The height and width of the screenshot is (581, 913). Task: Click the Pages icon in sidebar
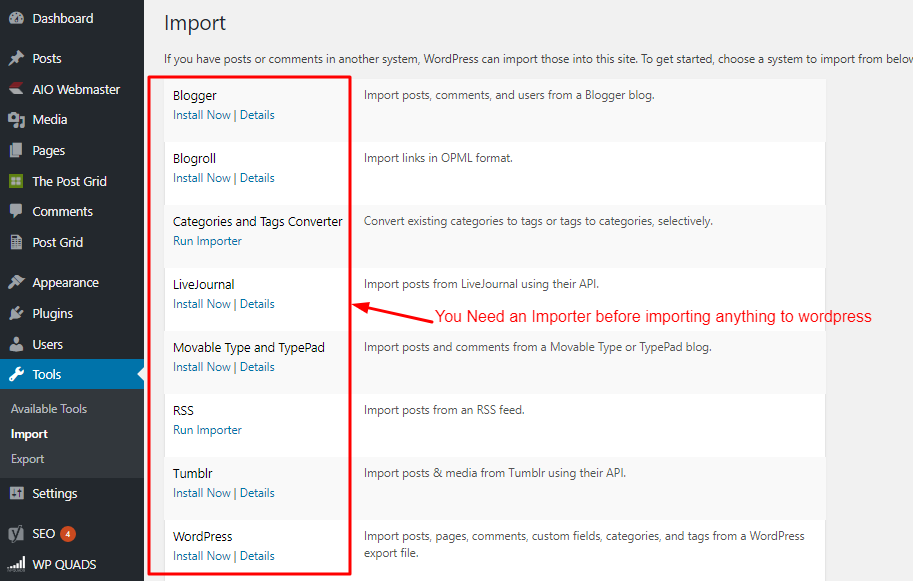16,150
